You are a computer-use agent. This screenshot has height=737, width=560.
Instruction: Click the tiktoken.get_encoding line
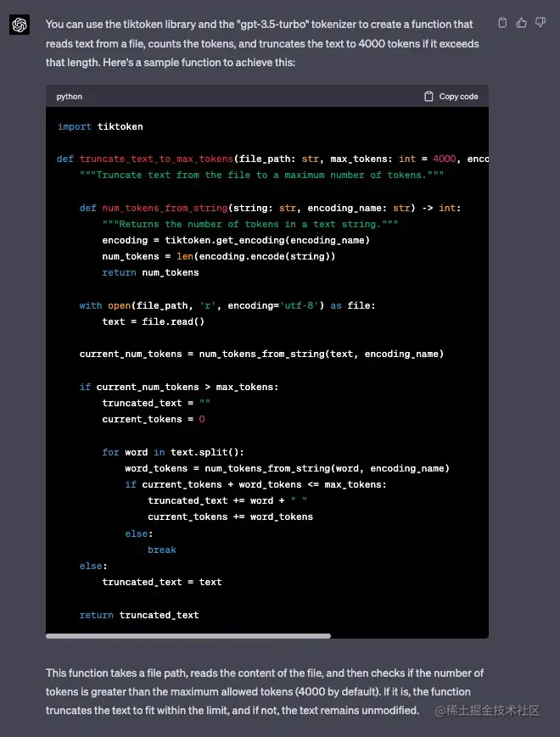236,240
